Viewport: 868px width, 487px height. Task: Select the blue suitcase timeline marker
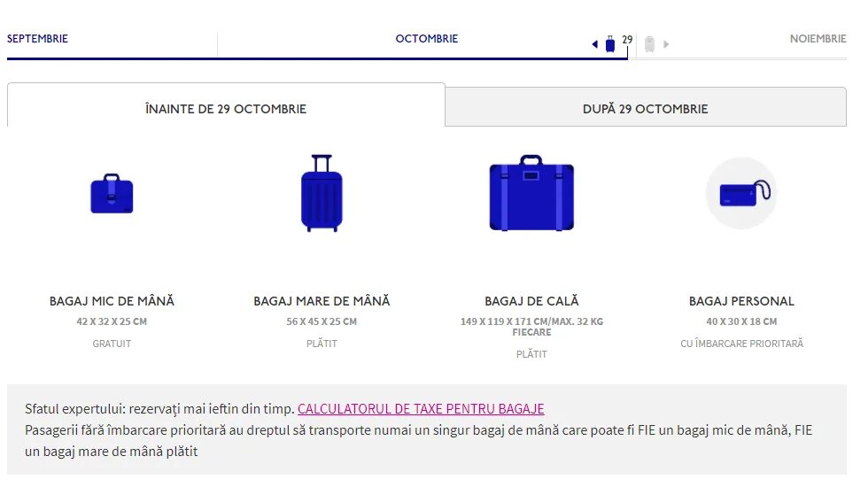(610, 43)
